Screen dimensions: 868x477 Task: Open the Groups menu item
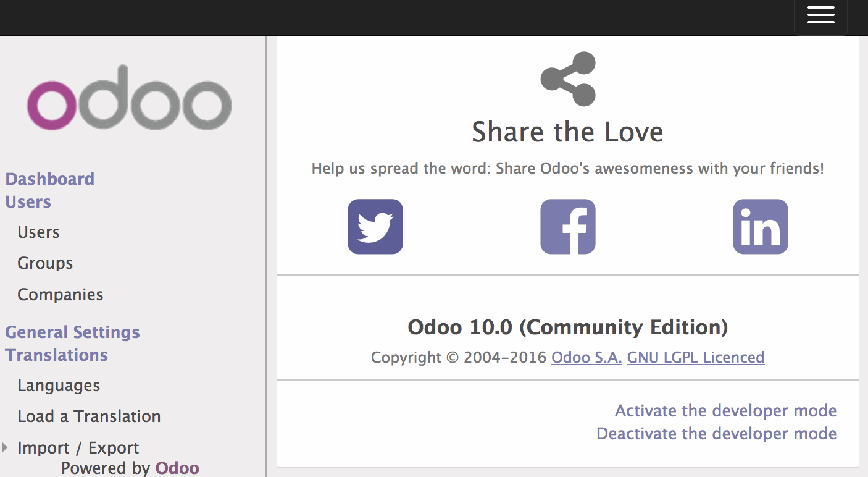(45, 263)
